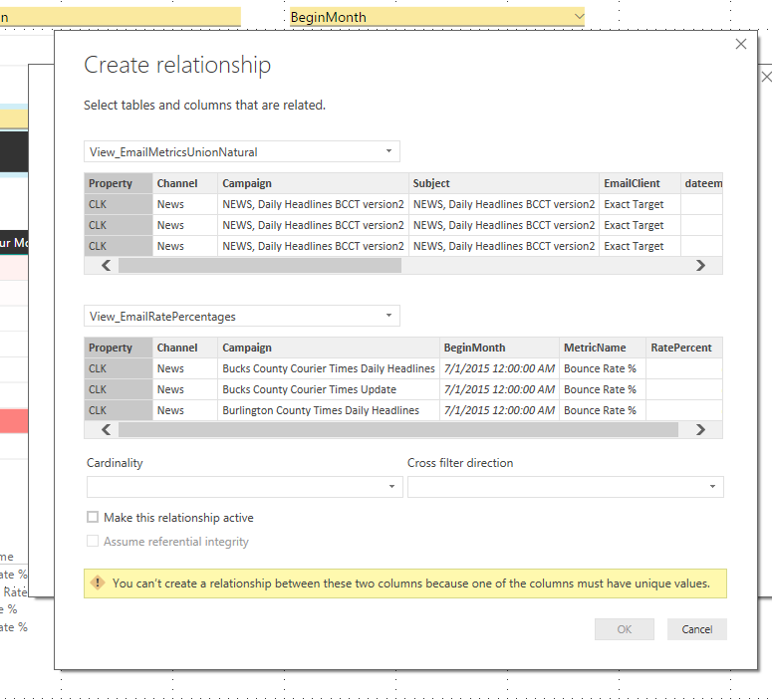Select Campaign column in first table
This screenshot has height=700, width=772.
pos(313,183)
